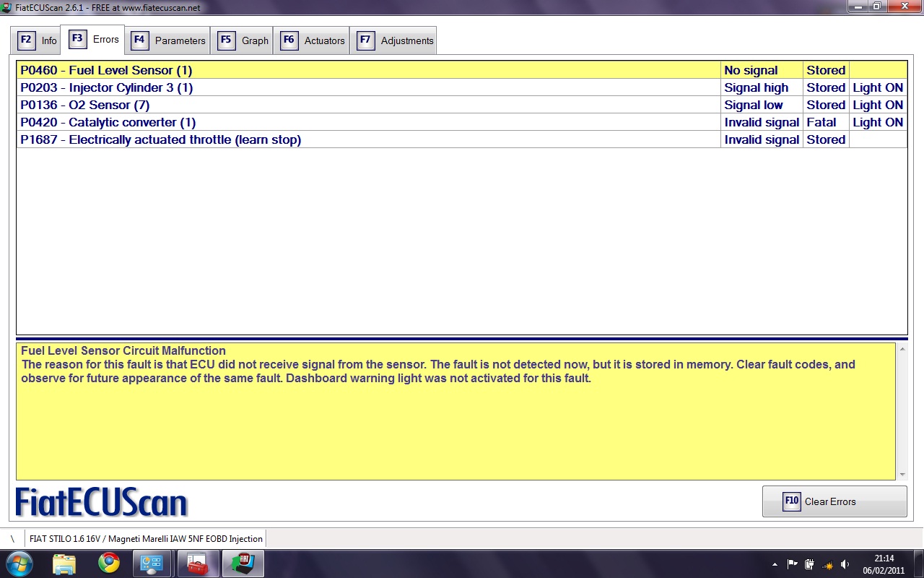Viewport: 924px width, 578px height.
Task: Open the Windows Start menu
Action: coord(19,564)
